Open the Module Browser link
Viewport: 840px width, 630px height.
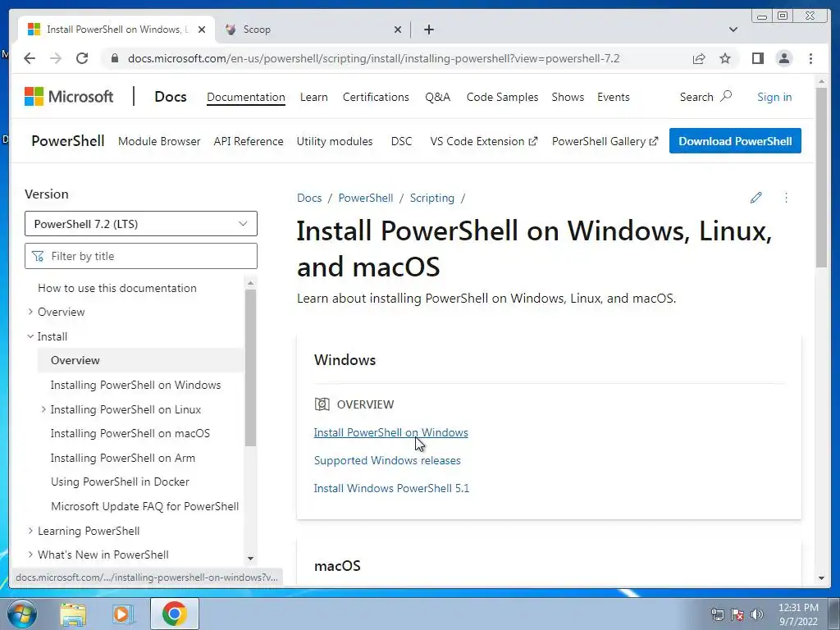click(159, 141)
